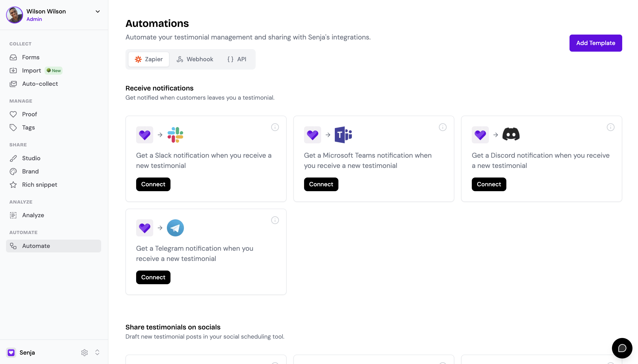Image resolution: width=638 pixels, height=364 pixels.
Task: Open workspace settings gear icon
Action: (x=84, y=352)
